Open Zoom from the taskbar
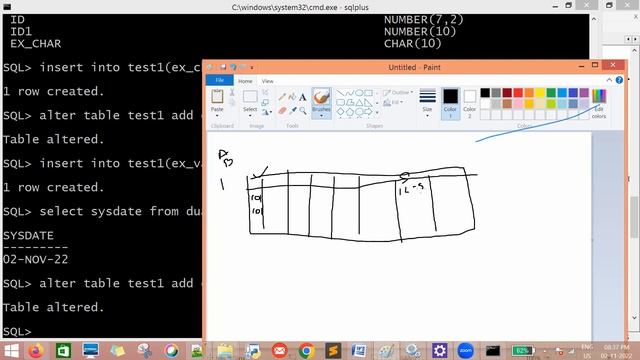Viewport: 640px width, 360px height. tap(466, 351)
